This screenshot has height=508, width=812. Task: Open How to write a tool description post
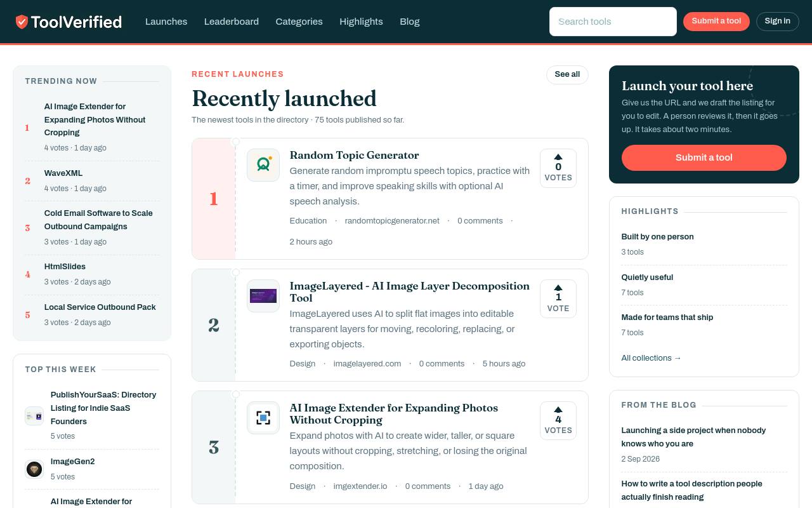click(691, 490)
